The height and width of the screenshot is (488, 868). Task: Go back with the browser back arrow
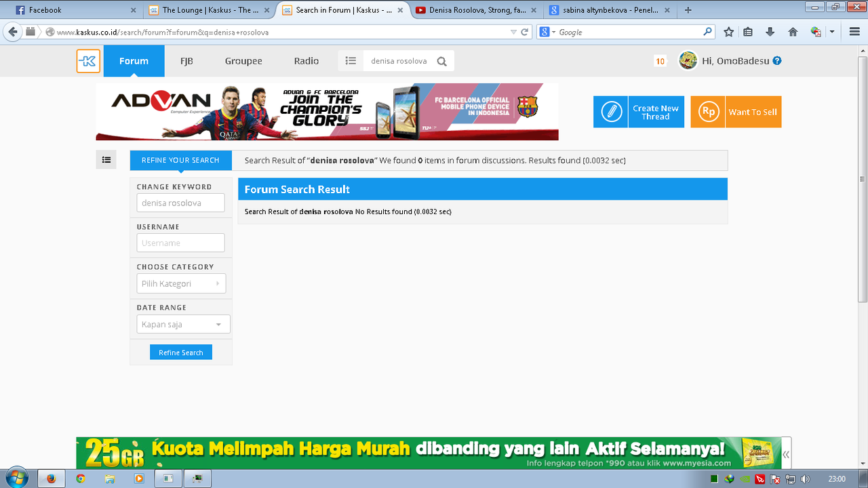pos(13,32)
